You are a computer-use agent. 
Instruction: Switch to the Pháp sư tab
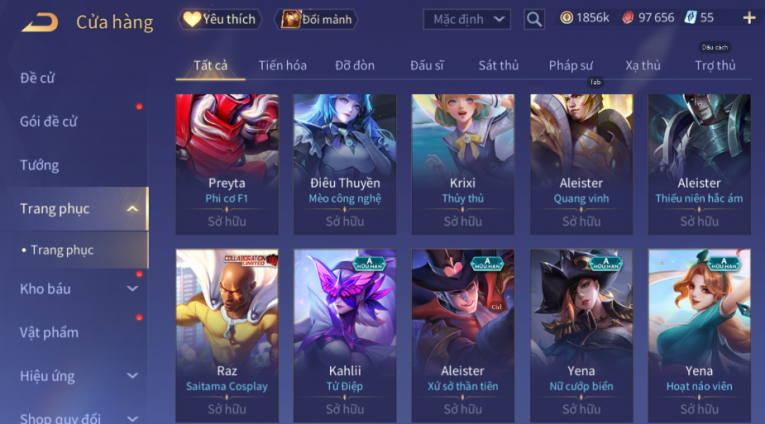pyautogui.click(x=571, y=65)
